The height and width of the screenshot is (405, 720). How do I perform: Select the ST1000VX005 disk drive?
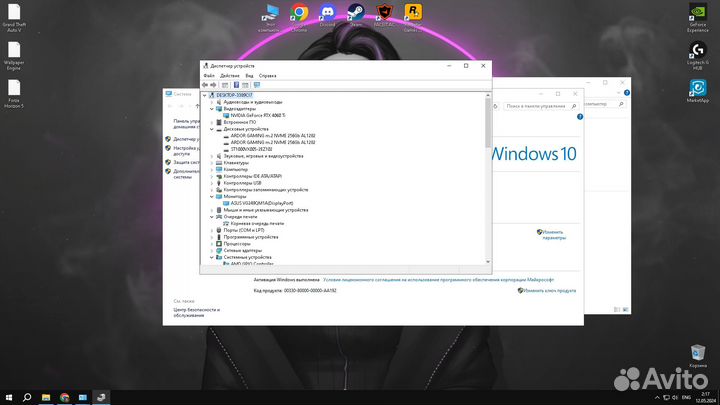251,149
